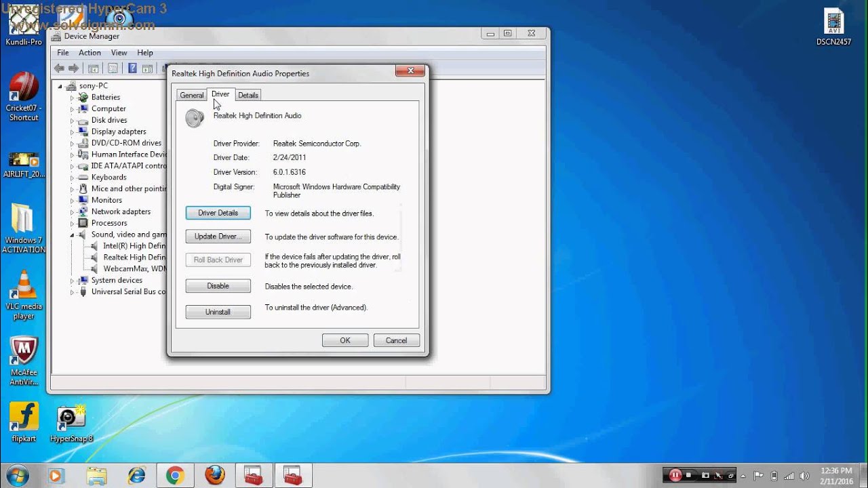Screen dimensions: 868x488
Task: Click the Show/Hide Action Pane toolbar icon
Action: tap(147, 68)
